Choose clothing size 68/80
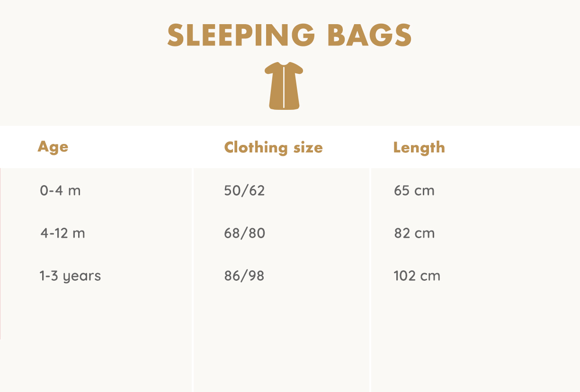This screenshot has height=392, width=580. 244,233
